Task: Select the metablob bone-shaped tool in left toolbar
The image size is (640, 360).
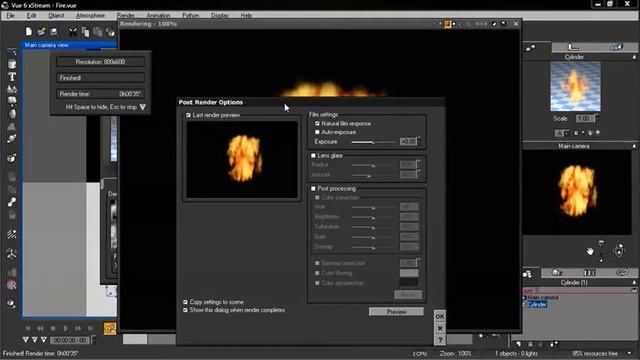Action: pos(12,202)
